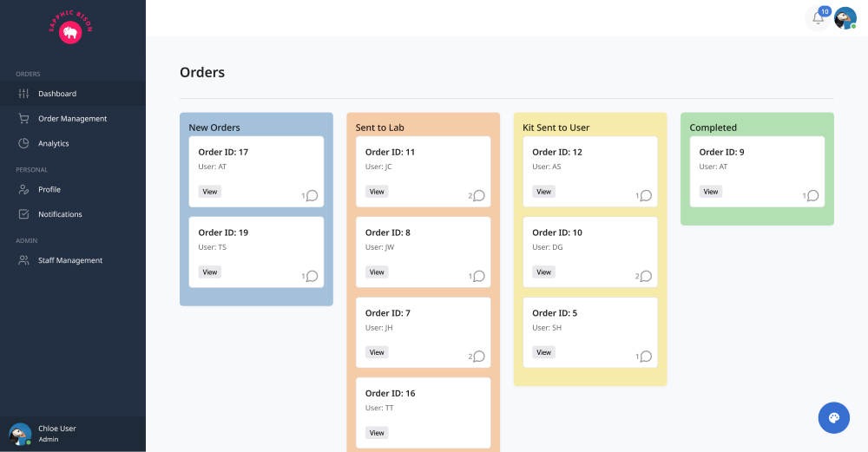The image size is (868, 452).
Task: Click the Sapphic Bison logo
Action: pyautogui.click(x=71, y=29)
